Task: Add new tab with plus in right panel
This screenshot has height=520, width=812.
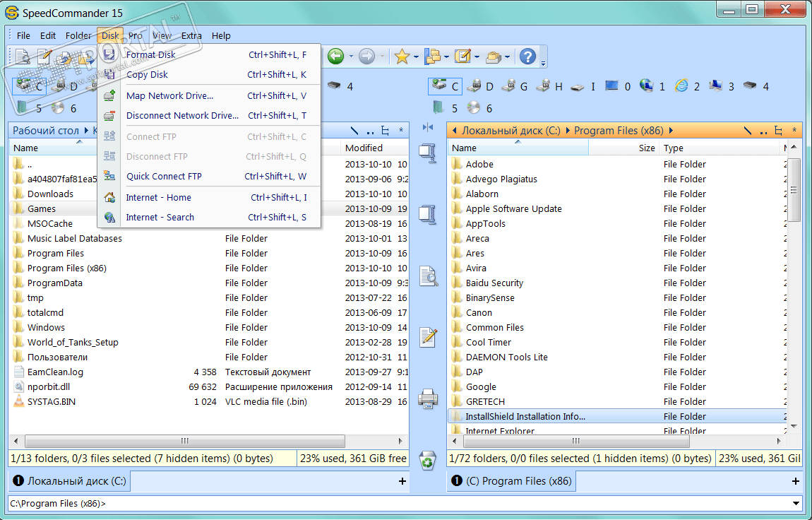Action: [796, 481]
